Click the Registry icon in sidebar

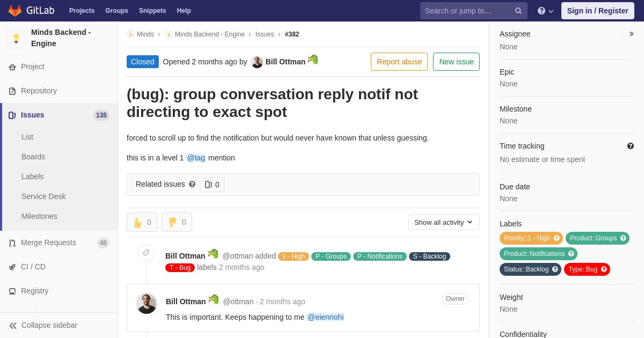click(12, 291)
